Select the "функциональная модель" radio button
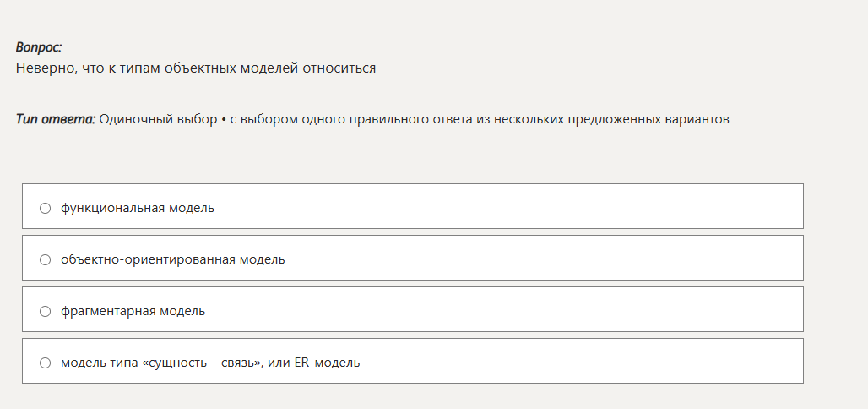Screen dimensions: 868x409 coord(46,208)
